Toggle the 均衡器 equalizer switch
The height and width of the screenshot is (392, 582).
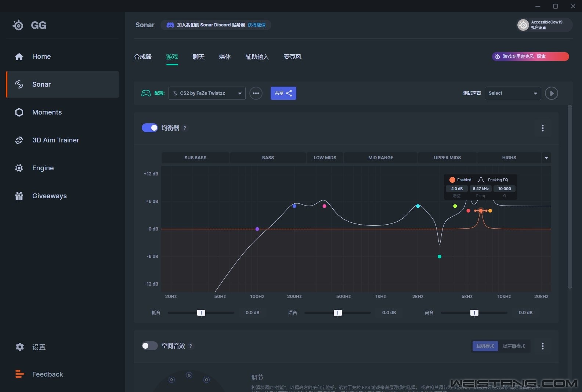[x=150, y=128]
